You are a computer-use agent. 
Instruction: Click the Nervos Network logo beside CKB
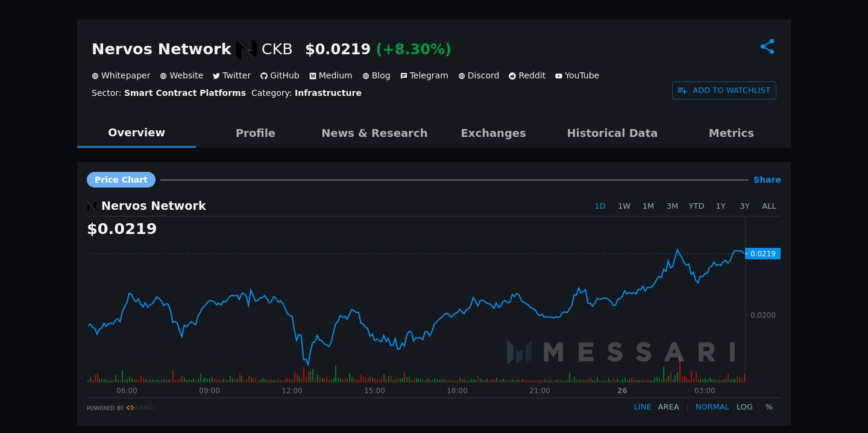tap(247, 49)
